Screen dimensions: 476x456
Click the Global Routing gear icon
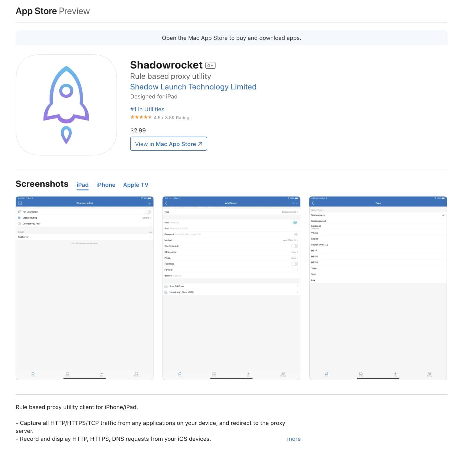coord(19,218)
